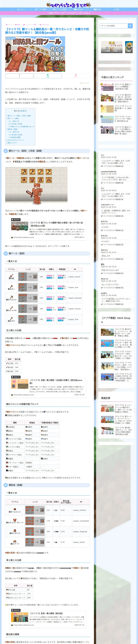
Task: Click the copper_pickaxe recipe image
Action: [28, 298]
